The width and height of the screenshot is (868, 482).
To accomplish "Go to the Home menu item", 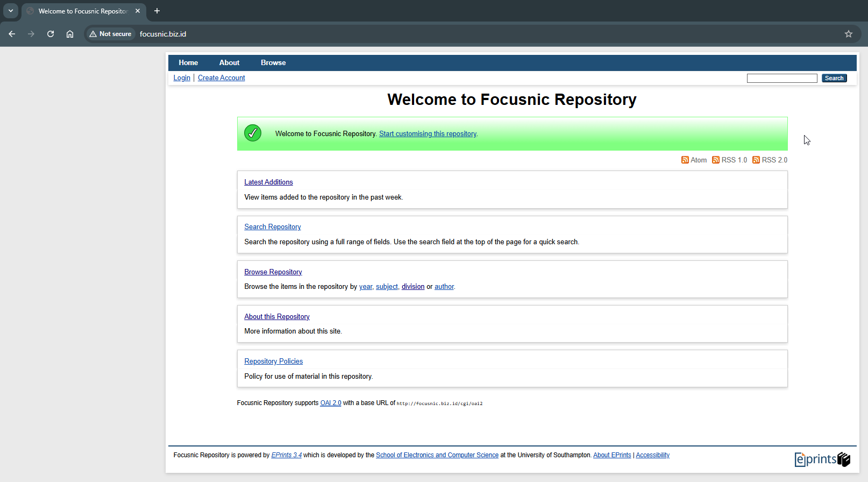I will coord(188,63).
